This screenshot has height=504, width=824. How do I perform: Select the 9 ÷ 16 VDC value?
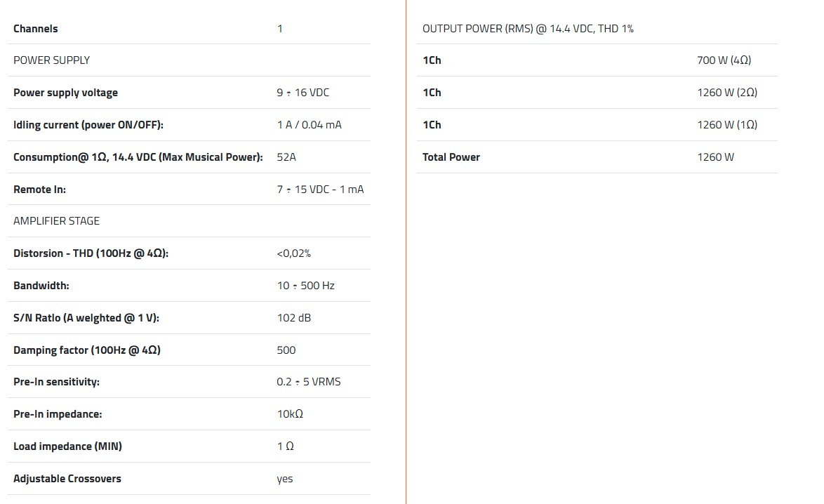point(303,93)
